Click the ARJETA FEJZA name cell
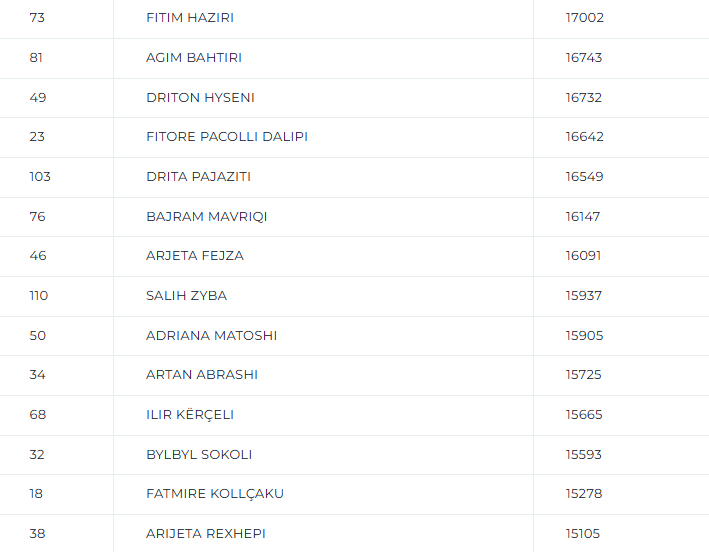The height and width of the screenshot is (552, 709). tap(195, 255)
